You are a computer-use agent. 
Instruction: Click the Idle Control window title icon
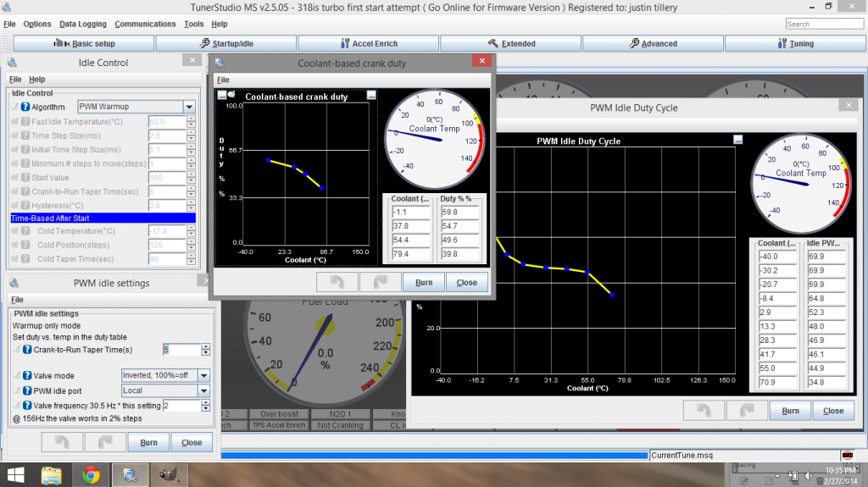[x=12, y=63]
